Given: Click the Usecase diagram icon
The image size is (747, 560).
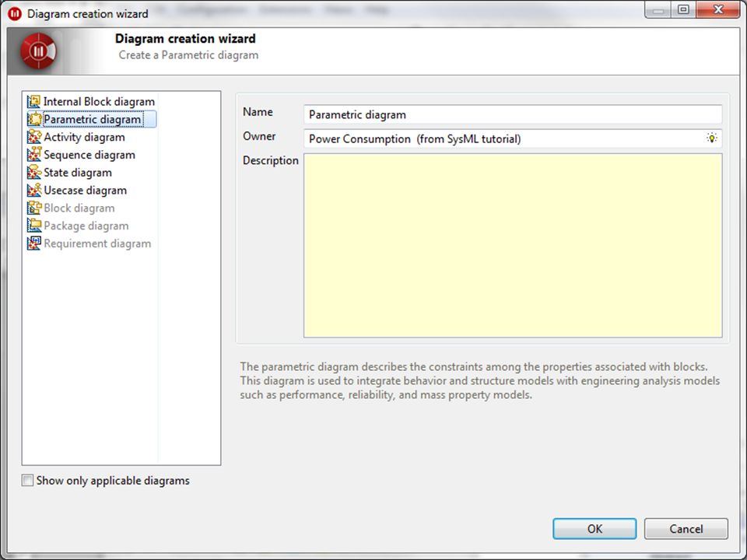Looking at the screenshot, I should [x=33, y=190].
